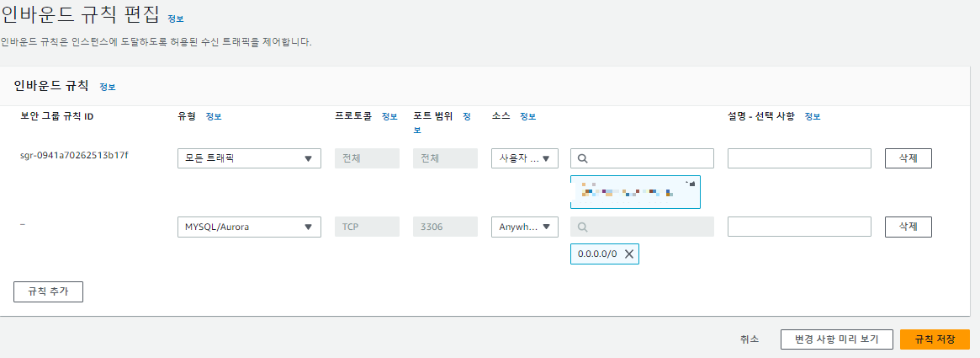Click 정보 link beside 인바운드 규칙 편집 title
The height and width of the screenshot is (358, 980).
[x=176, y=19]
